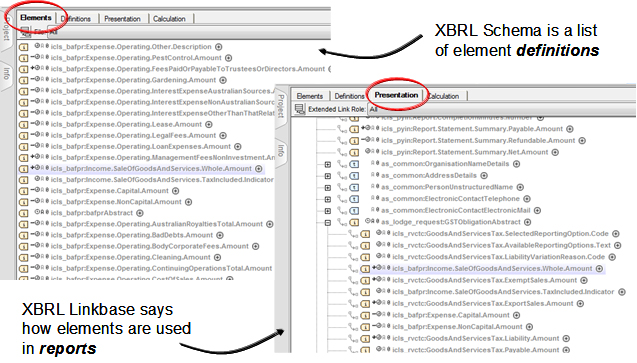Click circled plus after as_lodge_request:GSTObligationAbstract
637x363 pixels.
point(527,222)
